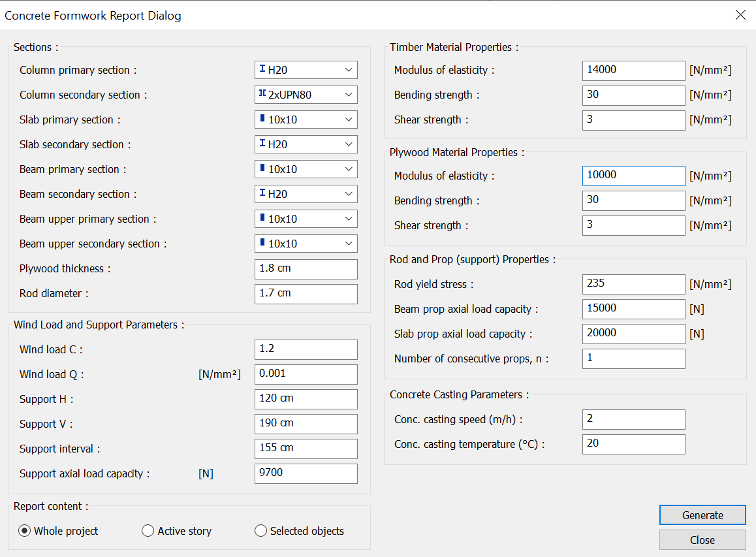Click the Close button

(702, 540)
